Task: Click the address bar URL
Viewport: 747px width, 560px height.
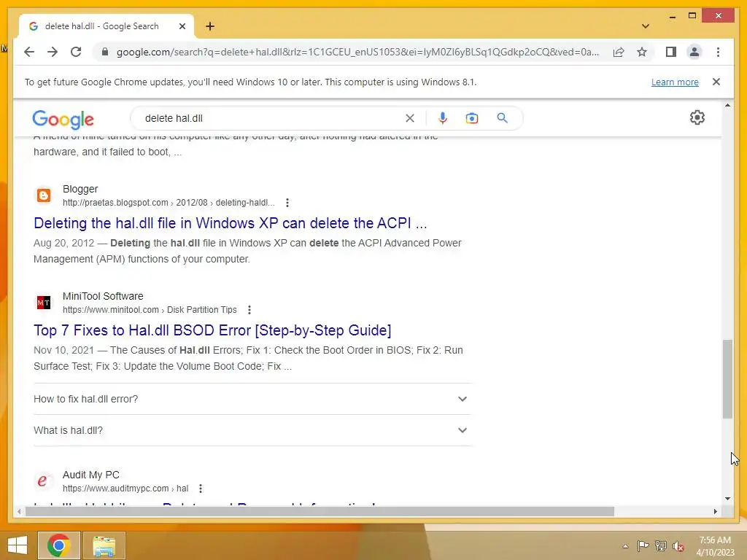Action: click(x=357, y=52)
